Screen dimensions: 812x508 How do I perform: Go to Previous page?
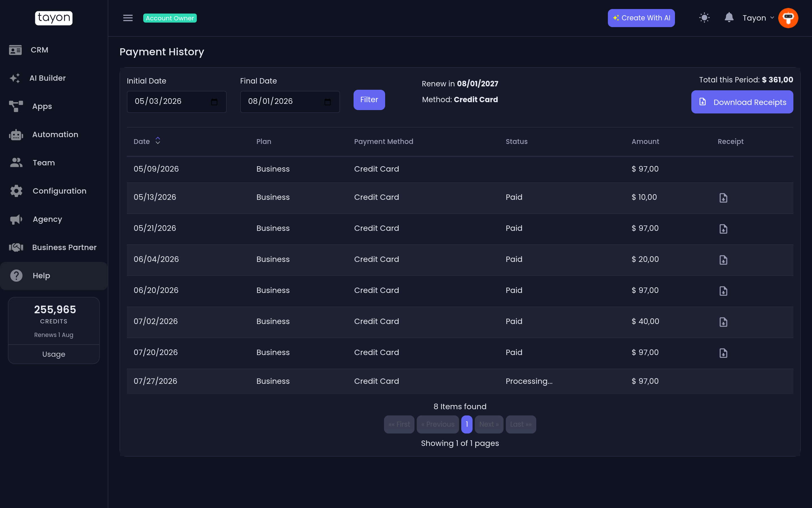tap(438, 424)
